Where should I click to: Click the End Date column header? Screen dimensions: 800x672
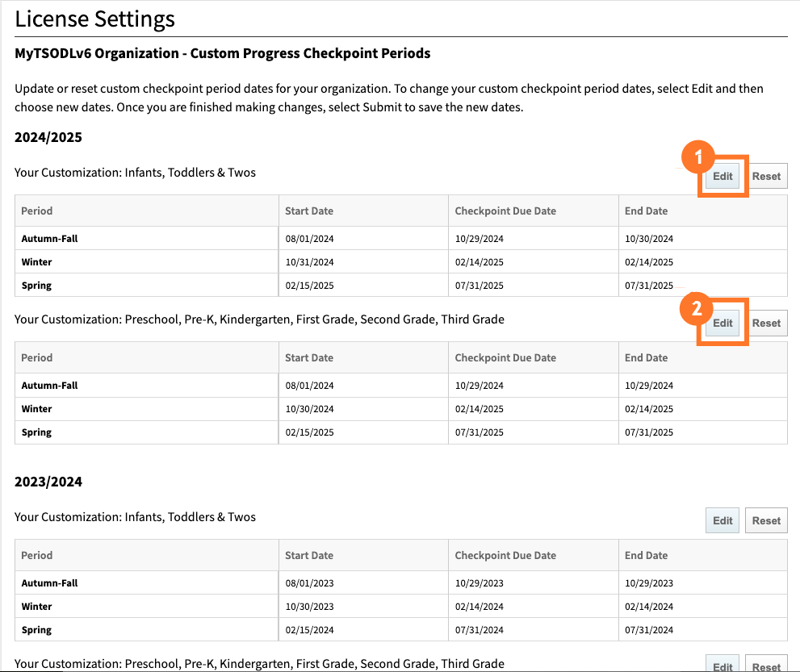pyautogui.click(x=645, y=211)
